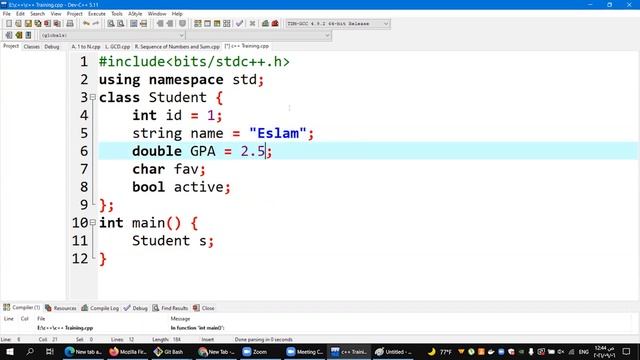Click the Windows Start button

pos(9,351)
